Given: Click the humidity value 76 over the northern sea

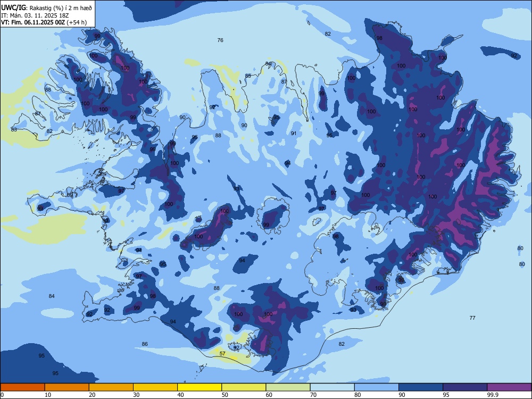Looking at the screenshot, I should click(220, 40).
